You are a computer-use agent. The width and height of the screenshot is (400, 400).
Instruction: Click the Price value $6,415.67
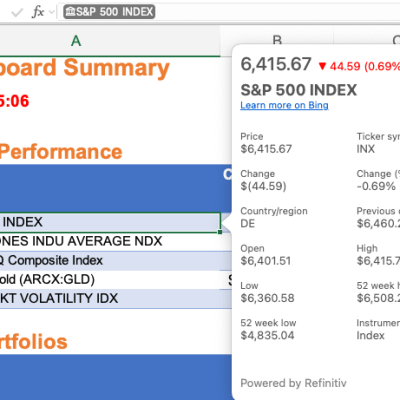[266, 149]
